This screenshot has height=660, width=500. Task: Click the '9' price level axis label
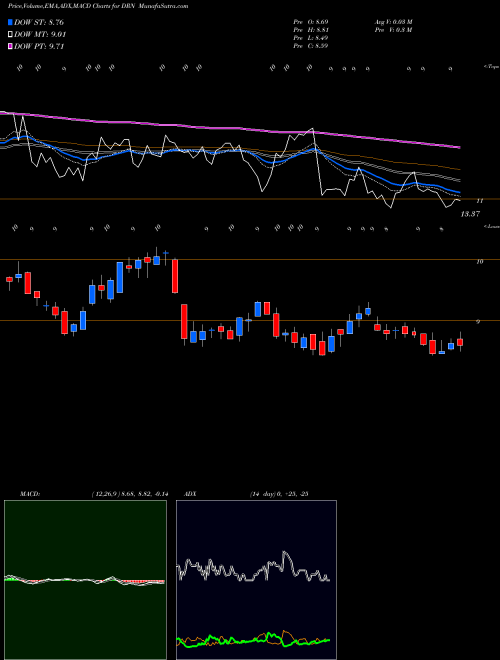478,322
